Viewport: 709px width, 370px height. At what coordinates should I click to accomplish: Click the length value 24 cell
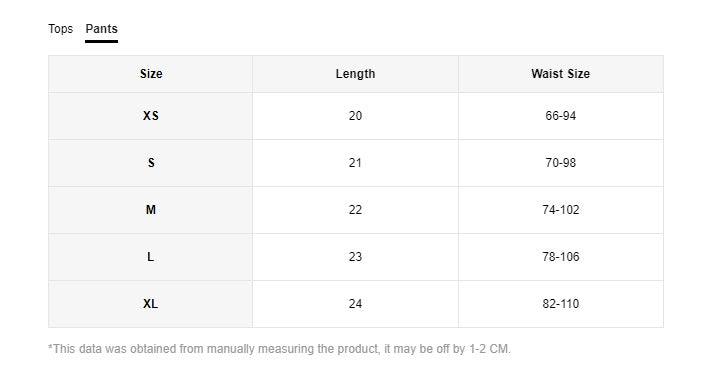(x=355, y=304)
